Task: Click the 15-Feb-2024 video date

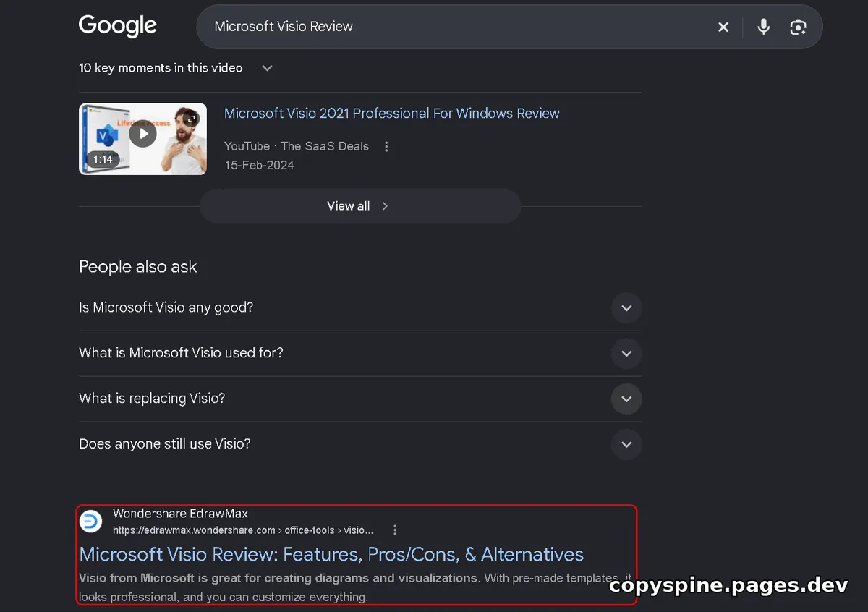Action: point(259,165)
